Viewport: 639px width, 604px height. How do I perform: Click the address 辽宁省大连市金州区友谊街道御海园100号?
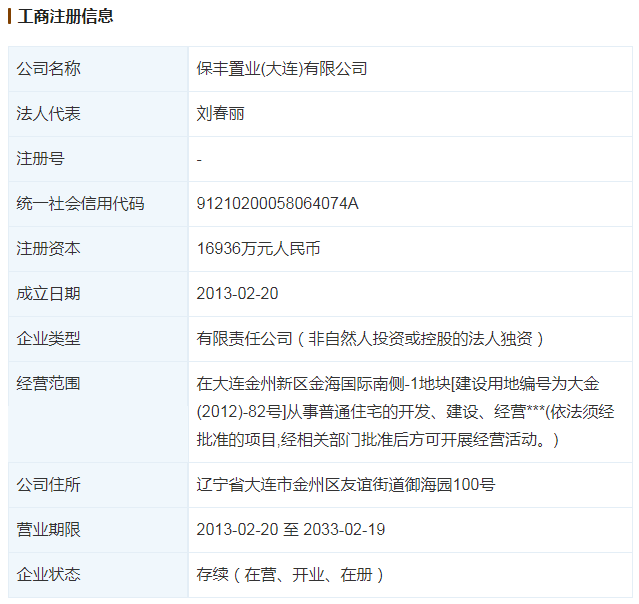[345, 485]
